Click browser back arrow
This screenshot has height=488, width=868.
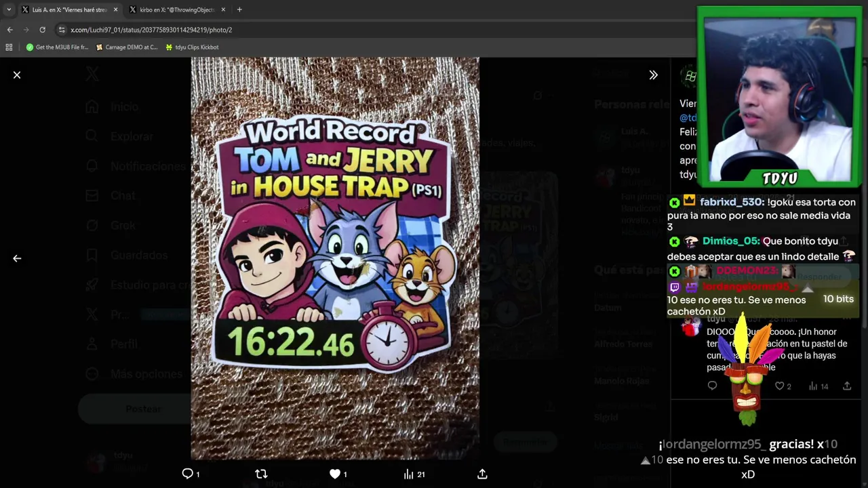[9, 30]
